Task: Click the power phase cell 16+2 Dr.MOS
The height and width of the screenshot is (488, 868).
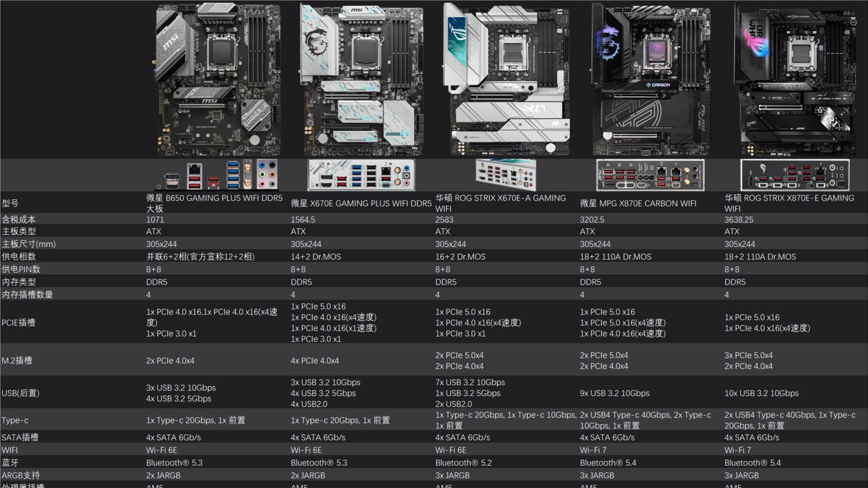Action: click(x=460, y=257)
